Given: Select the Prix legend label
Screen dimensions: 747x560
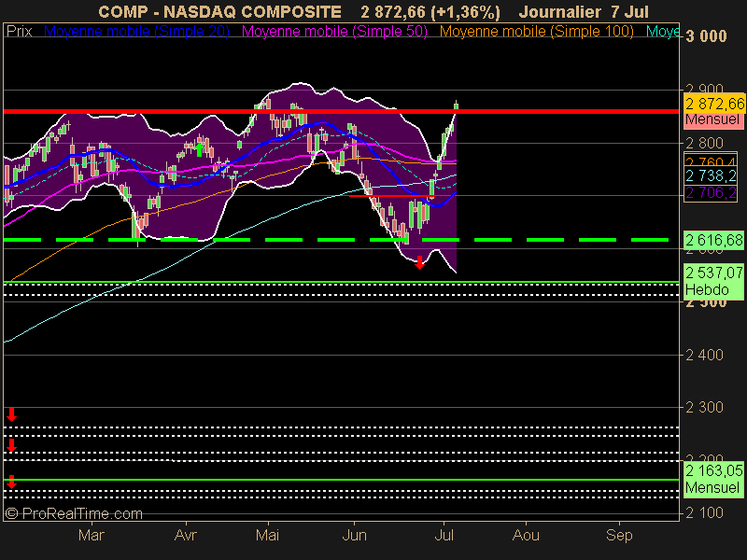Looking at the screenshot, I should pyautogui.click(x=20, y=32).
